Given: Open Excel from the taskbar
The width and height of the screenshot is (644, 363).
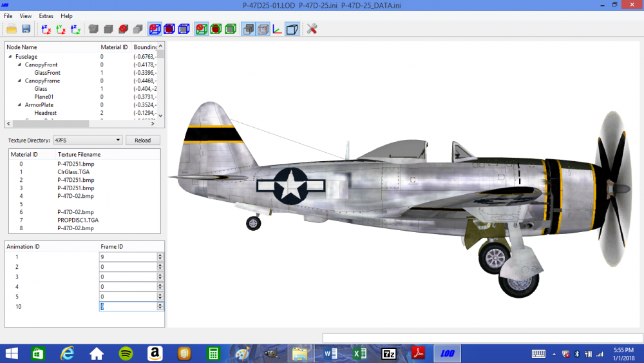Looking at the screenshot, I should pyautogui.click(x=359, y=353).
